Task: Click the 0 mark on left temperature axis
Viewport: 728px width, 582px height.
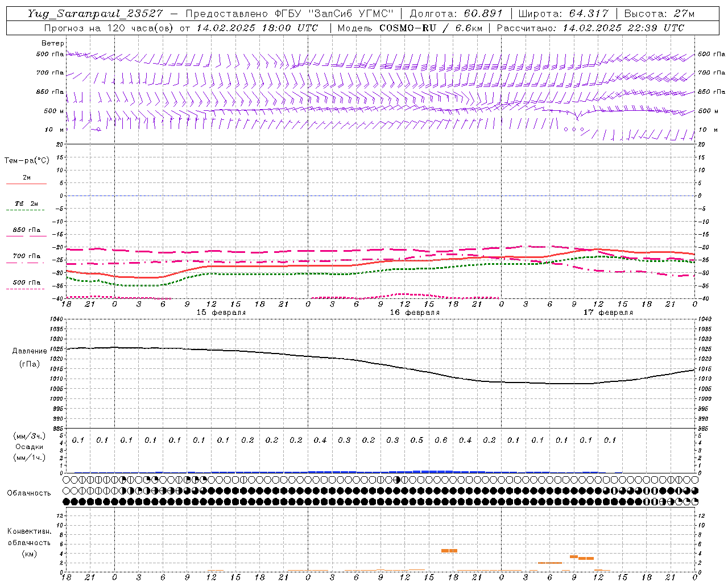Action: tap(61, 196)
